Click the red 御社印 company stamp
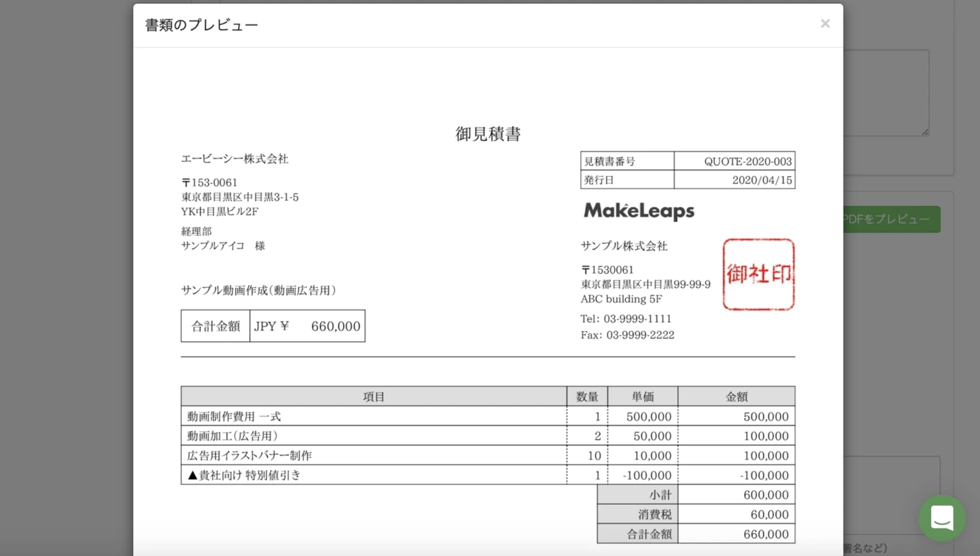Viewport: 980px width, 556px height. click(x=759, y=274)
